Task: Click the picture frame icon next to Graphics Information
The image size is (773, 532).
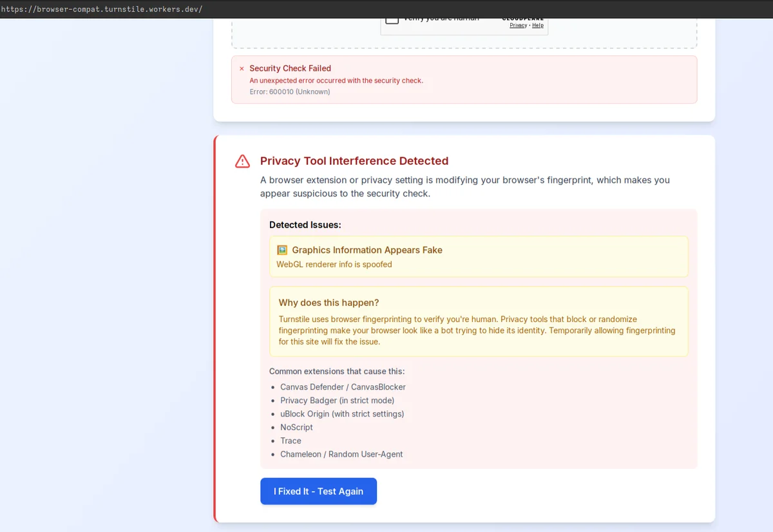Action: coord(282,250)
